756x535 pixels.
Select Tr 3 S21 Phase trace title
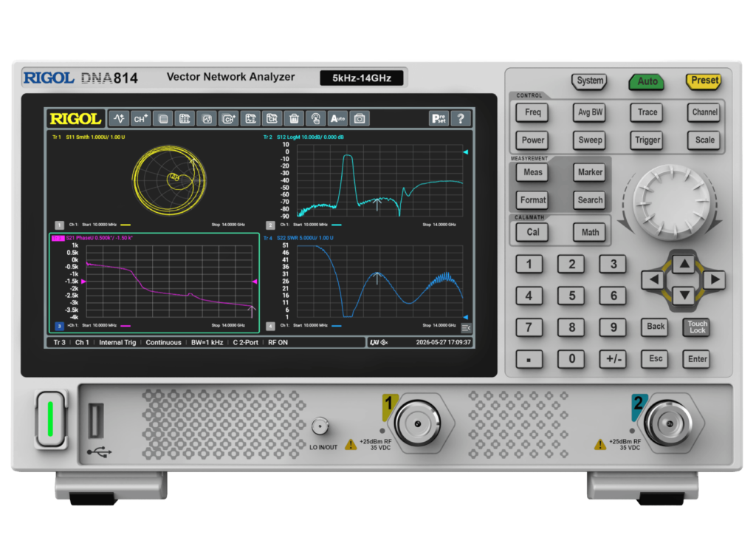coord(92,238)
